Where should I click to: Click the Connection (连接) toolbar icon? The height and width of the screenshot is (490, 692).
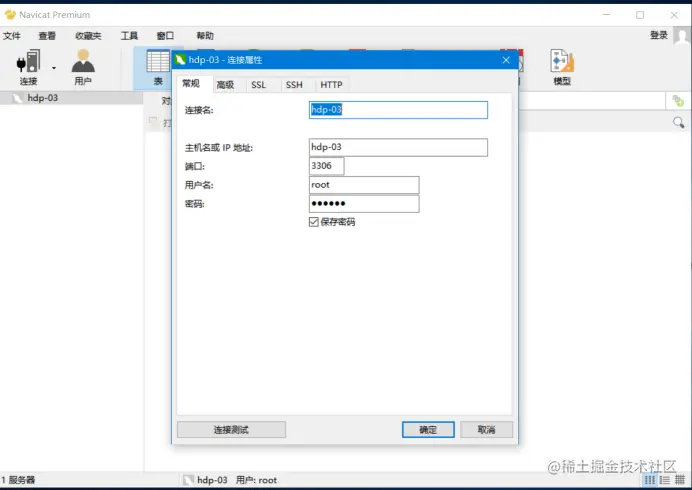28,67
